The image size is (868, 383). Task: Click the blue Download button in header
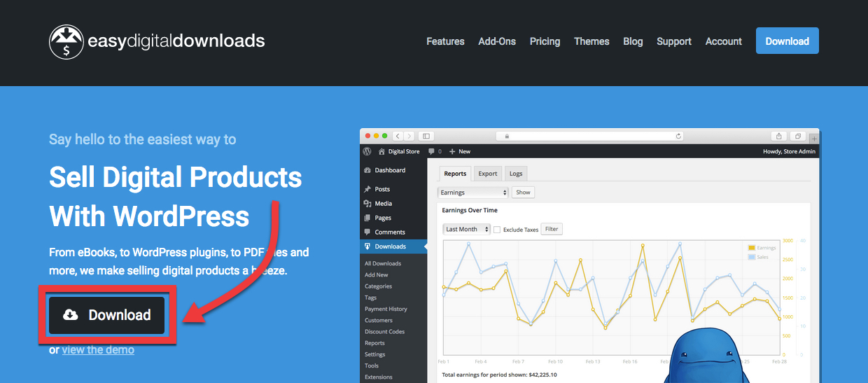787,41
